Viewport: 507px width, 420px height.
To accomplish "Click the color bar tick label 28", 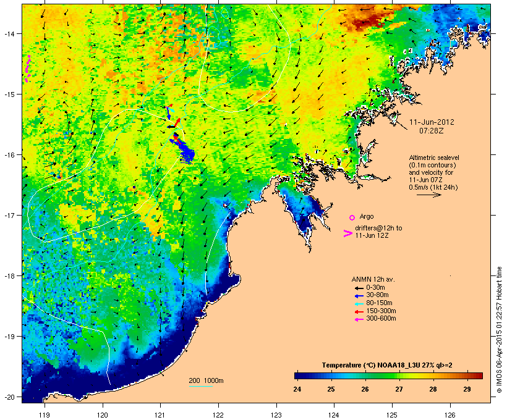I will pyautogui.click(x=433, y=389).
